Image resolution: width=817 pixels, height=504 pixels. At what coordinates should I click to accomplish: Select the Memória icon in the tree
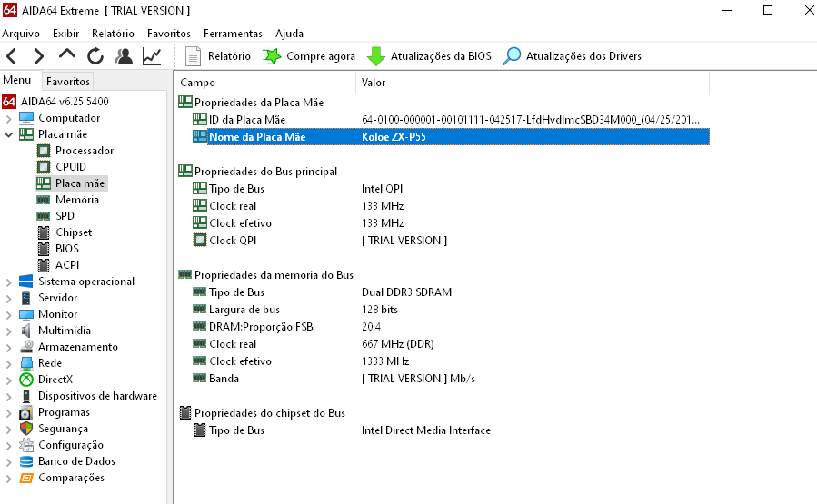(44, 200)
